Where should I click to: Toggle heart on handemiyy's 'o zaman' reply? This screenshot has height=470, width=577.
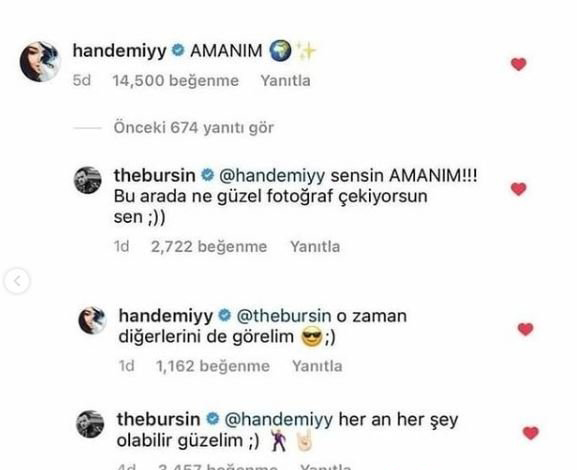(525, 329)
